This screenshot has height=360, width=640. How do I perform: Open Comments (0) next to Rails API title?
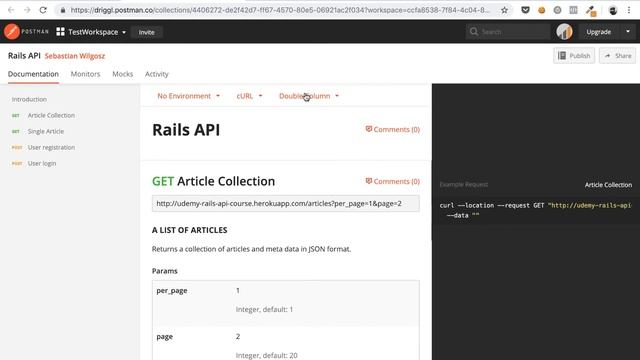click(392, 129)
